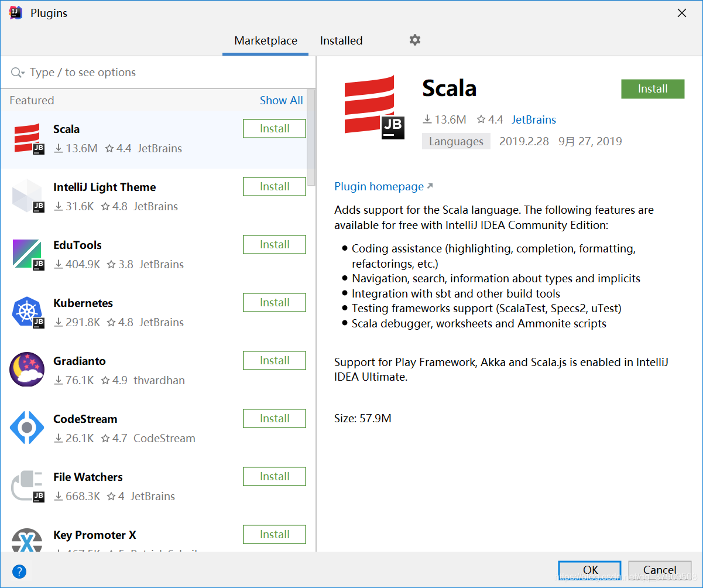Click the File Watchers plug icon
Image resolution: width=703 pixels, height=588 pixels.
point(28,486)
